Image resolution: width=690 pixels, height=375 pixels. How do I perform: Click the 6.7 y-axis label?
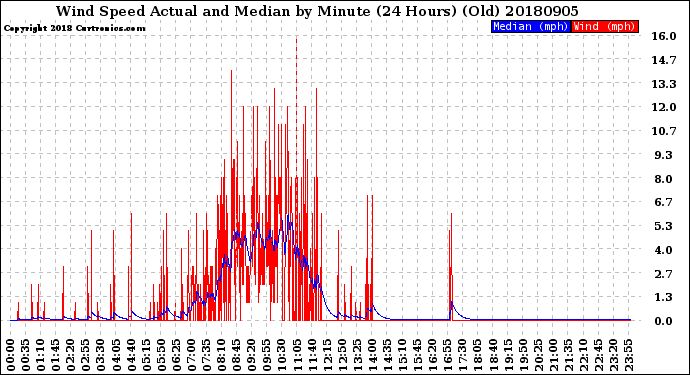(664, 202)
